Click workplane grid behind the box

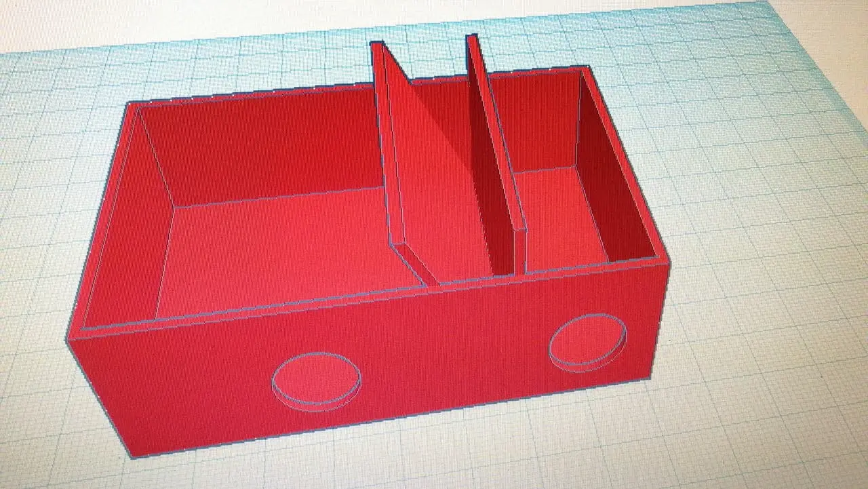click(x=271, y=61)
